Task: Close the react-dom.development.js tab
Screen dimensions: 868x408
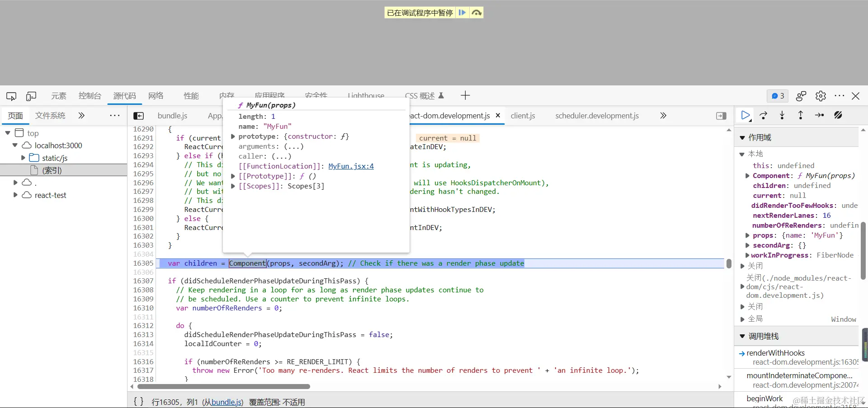Action: click(498, 116)
